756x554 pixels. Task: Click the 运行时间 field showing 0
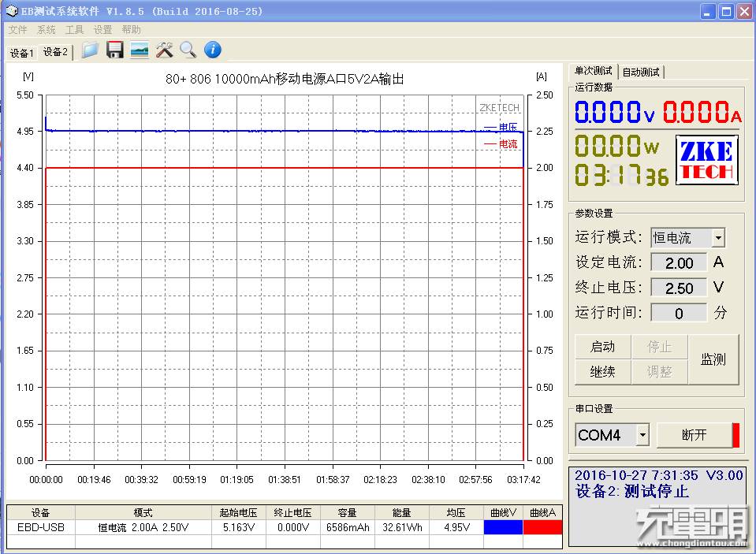[x=679, y=313]
